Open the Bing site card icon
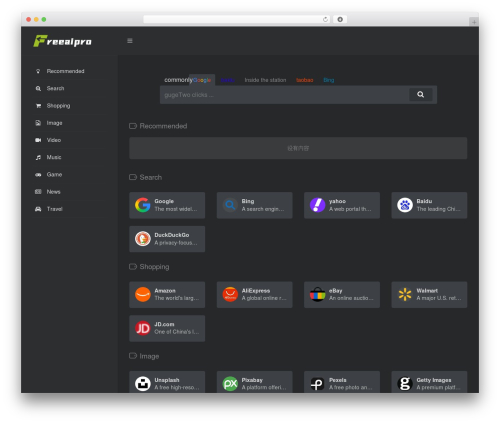This screenshot has height=423, width=500. click(230, 205)
